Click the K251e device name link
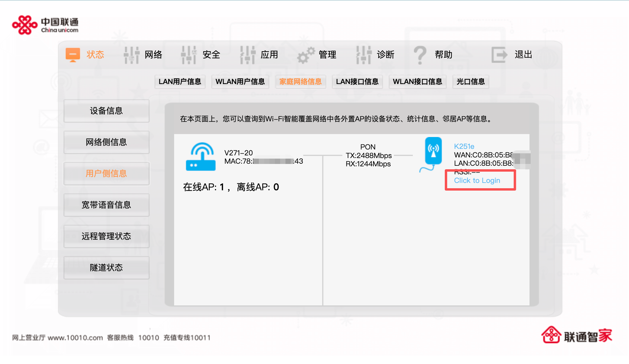 (x=464, y=146)
